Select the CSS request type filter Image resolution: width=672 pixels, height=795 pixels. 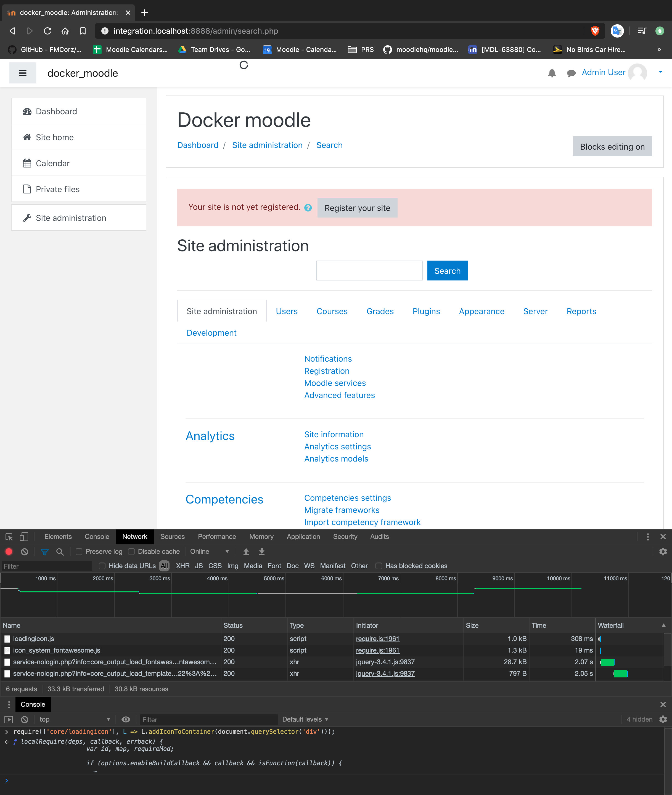click(215, 566)
